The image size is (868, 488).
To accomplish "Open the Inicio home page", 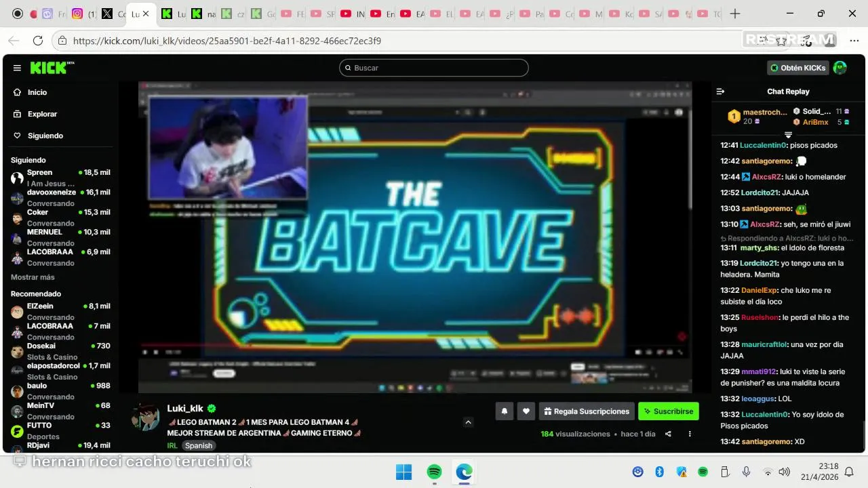I will pyautogui.click(x=37, y=92).
